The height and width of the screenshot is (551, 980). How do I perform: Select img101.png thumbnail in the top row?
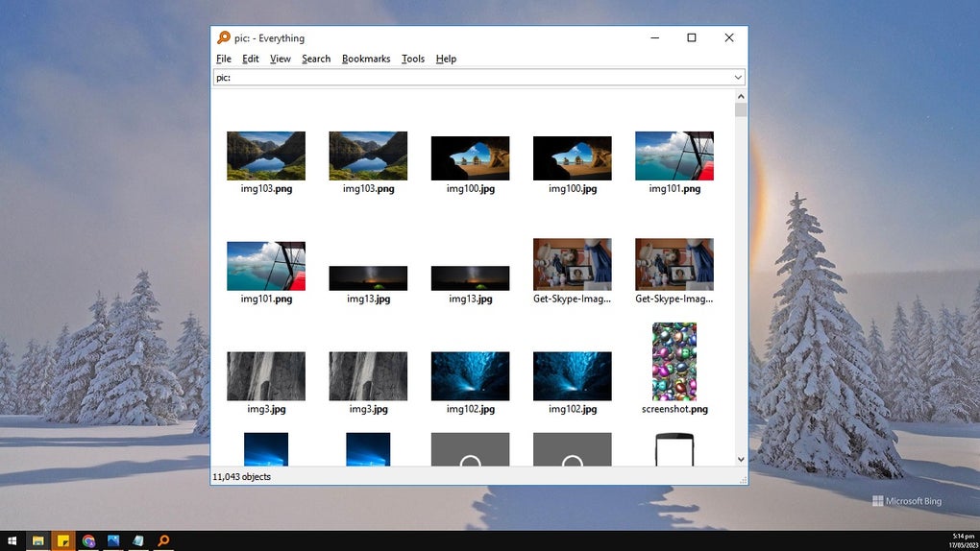pos(674,156)
